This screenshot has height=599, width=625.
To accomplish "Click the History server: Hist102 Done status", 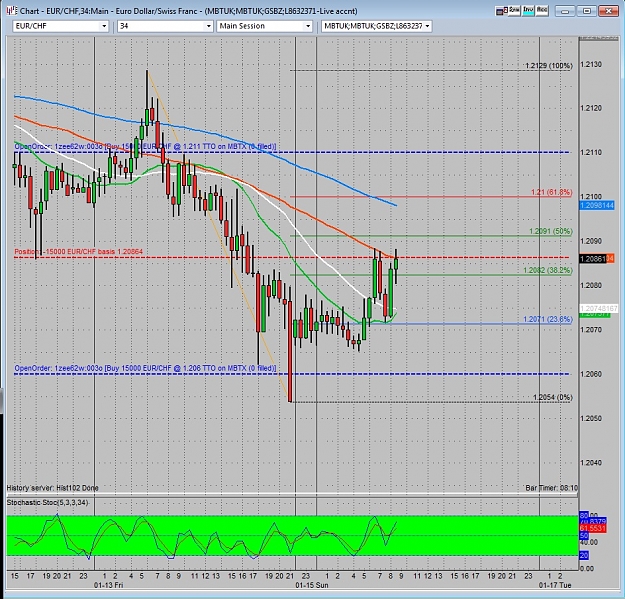I will [x=52, y=488].
